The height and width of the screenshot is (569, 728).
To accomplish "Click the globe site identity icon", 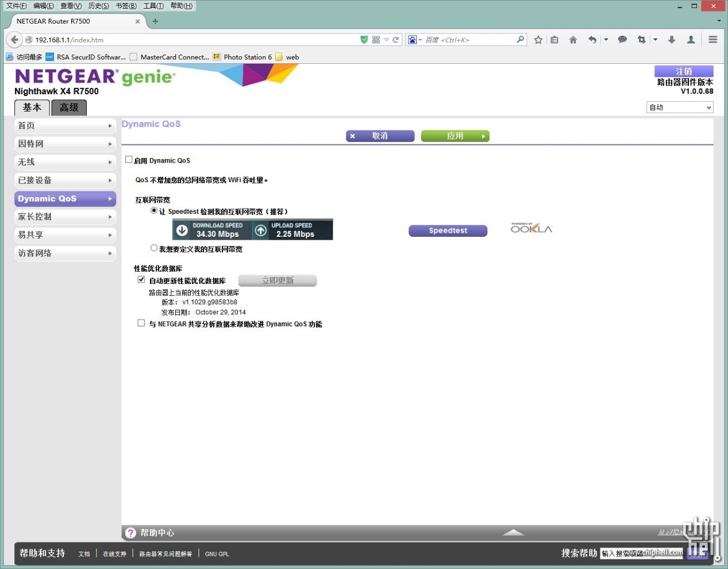I will 29,40.
